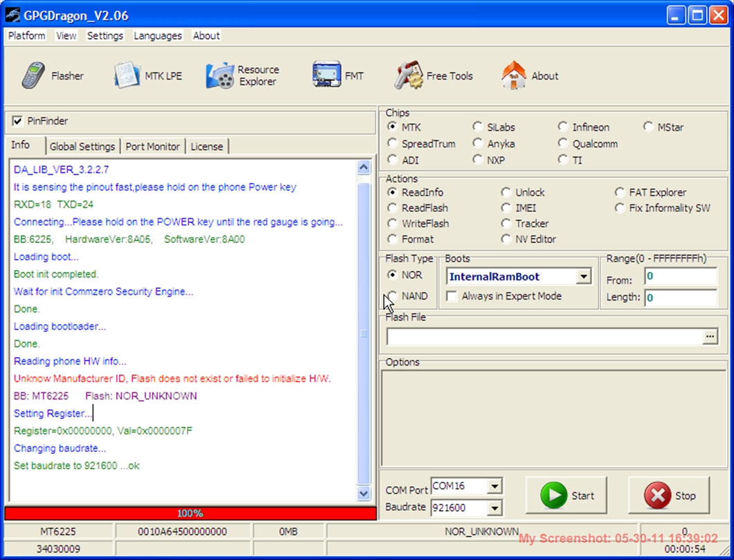Switch to the Global Settings tab
734x560 pixels.
click(x=82, y=147)
